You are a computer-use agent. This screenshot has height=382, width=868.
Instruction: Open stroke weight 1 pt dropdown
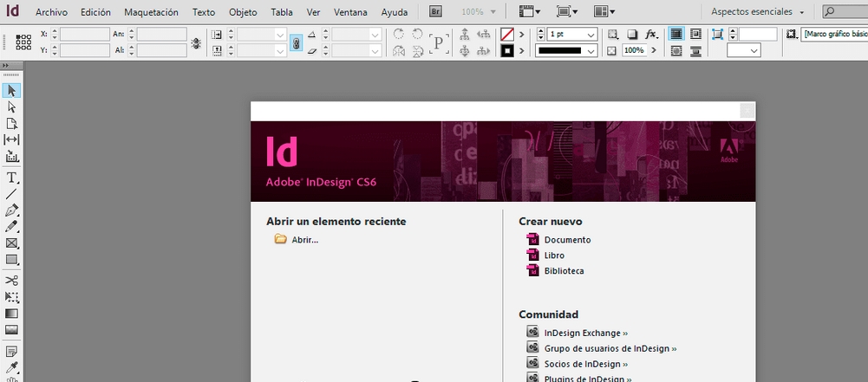(x=591, y=35)
